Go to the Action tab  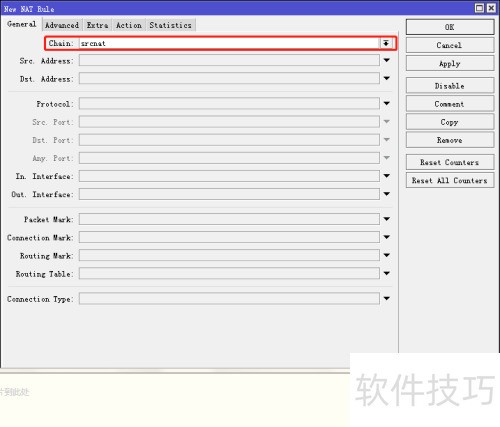click(x=129, y=25)
